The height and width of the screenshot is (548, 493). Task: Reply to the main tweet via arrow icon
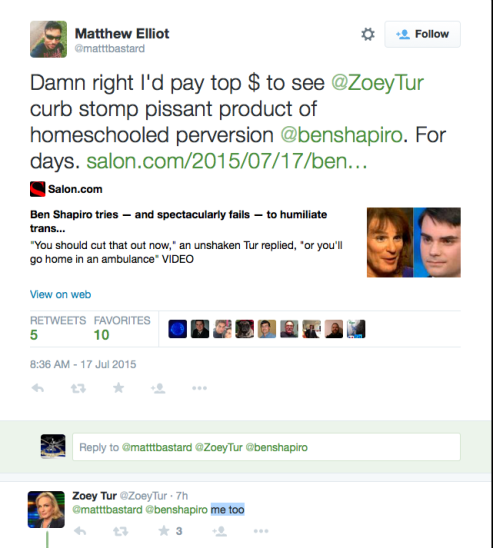(x=38, y=388)
